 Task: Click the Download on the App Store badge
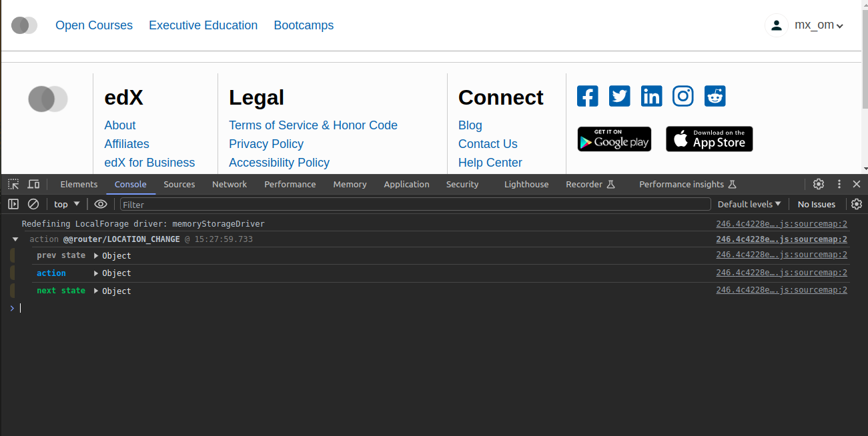coord(709,139)
